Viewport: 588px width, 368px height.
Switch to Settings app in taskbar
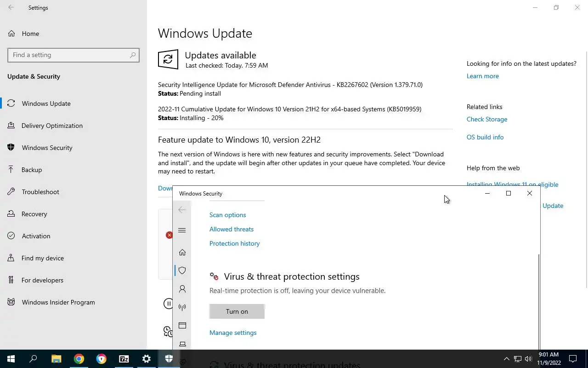click(x=147, y=359)
